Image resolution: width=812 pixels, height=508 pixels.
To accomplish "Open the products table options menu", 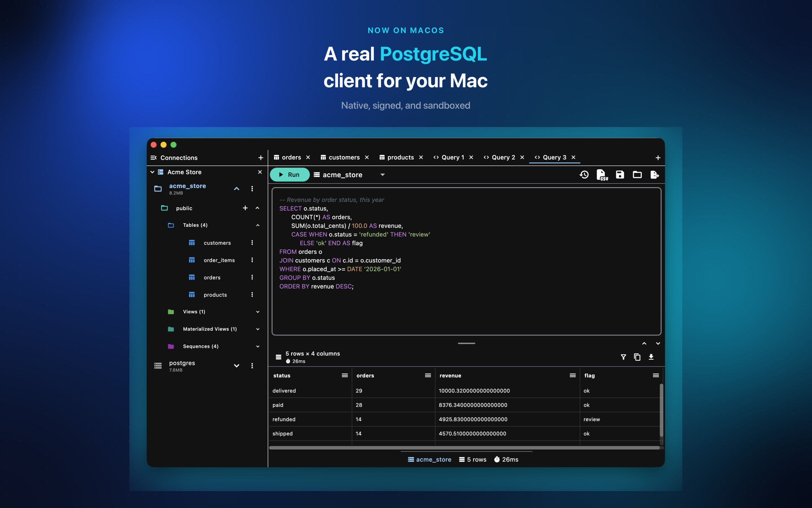I will [252, 295].
